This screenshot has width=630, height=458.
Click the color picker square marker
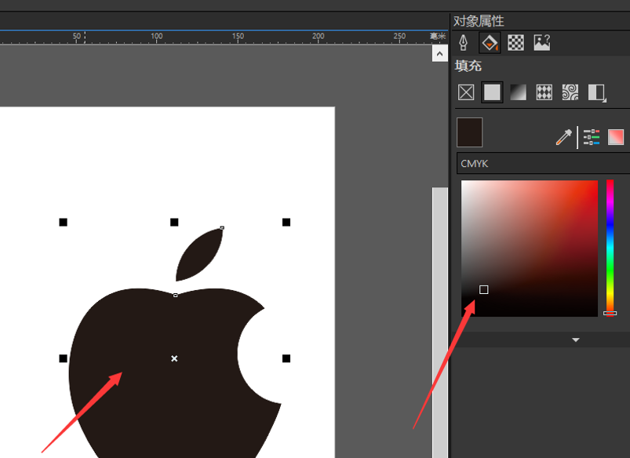(484, 289)
